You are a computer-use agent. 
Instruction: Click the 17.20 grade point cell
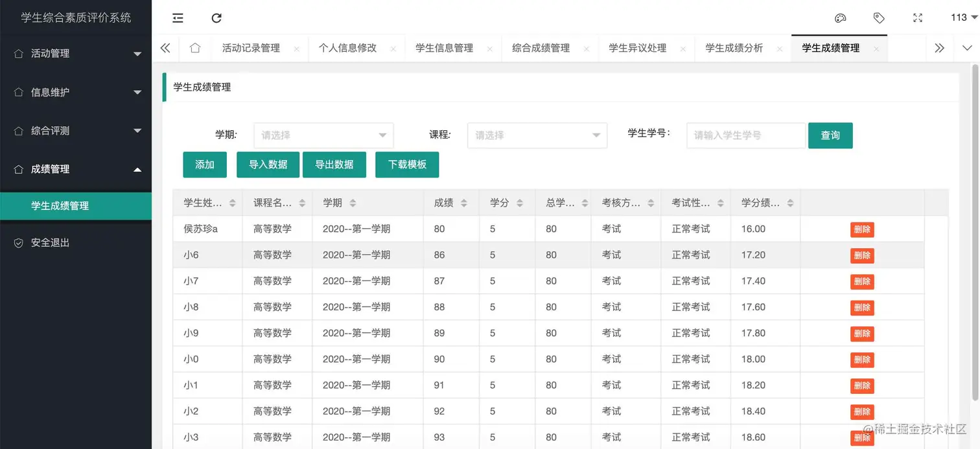(x=765, y=255)
